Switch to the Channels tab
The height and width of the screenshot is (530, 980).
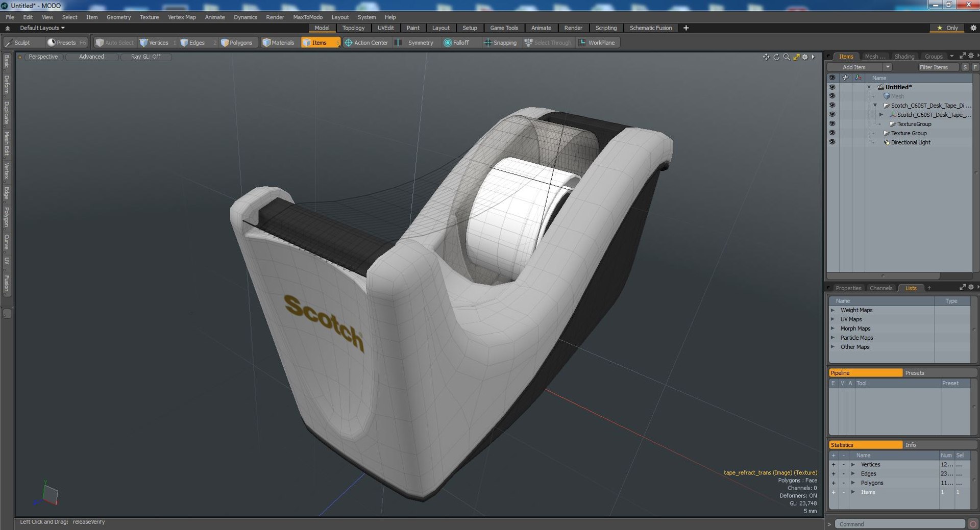point(880,288)
